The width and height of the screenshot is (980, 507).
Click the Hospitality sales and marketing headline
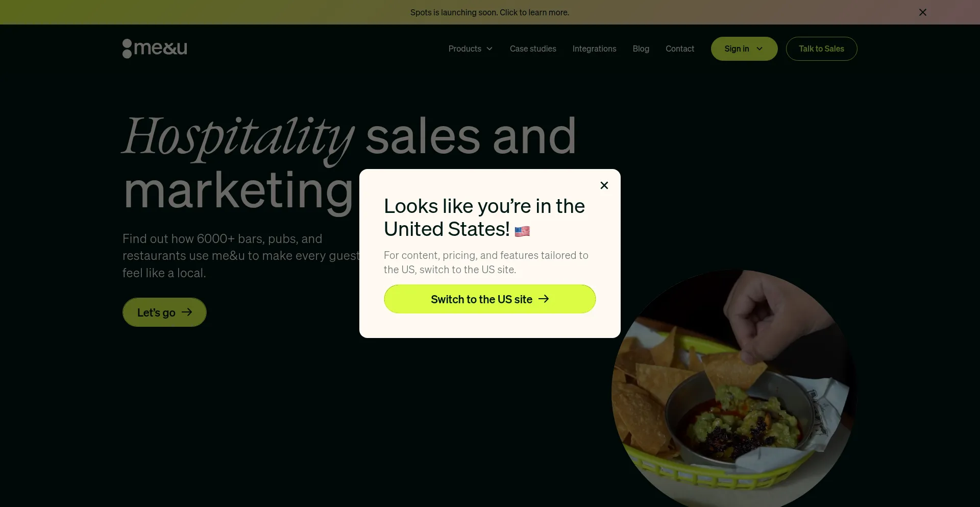point(350,162)
